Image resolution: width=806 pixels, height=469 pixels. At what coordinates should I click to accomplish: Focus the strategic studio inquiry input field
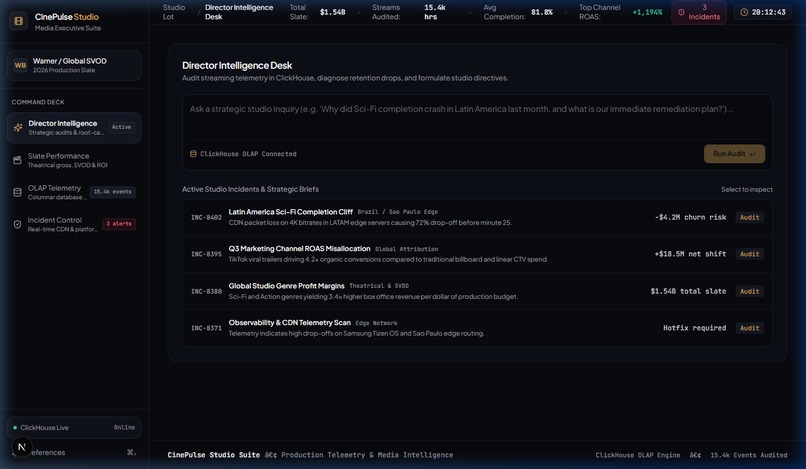[477, 116]
